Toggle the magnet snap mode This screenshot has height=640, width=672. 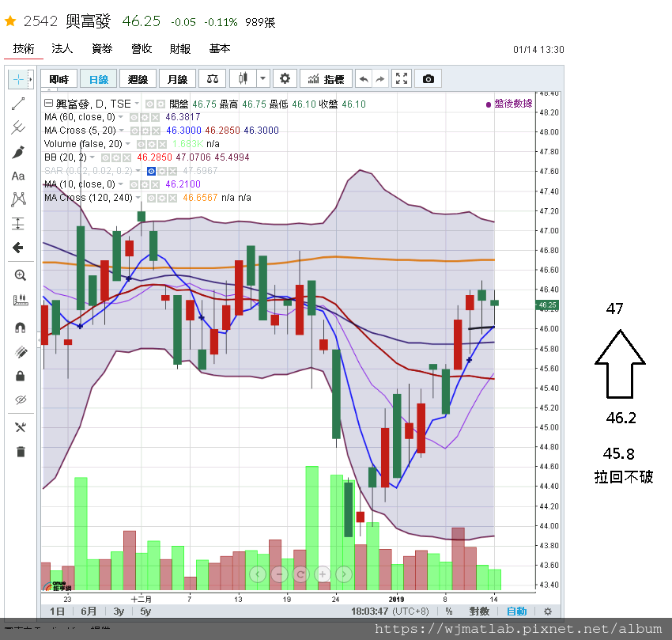tap(20, 328)
